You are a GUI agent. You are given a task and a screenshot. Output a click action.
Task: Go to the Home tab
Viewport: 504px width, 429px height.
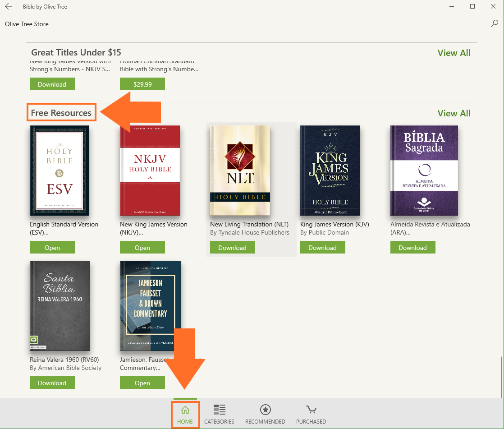[x=185, y=414]
